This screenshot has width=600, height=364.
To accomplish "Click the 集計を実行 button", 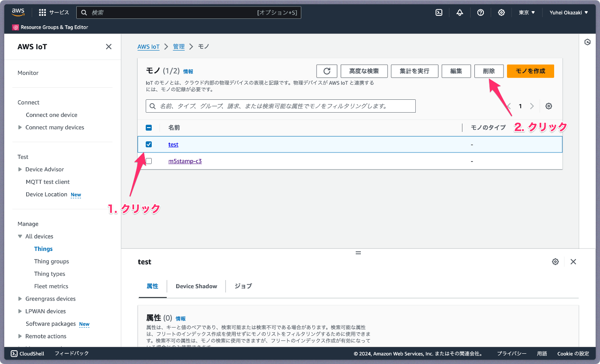I will (x=414, y=71).
